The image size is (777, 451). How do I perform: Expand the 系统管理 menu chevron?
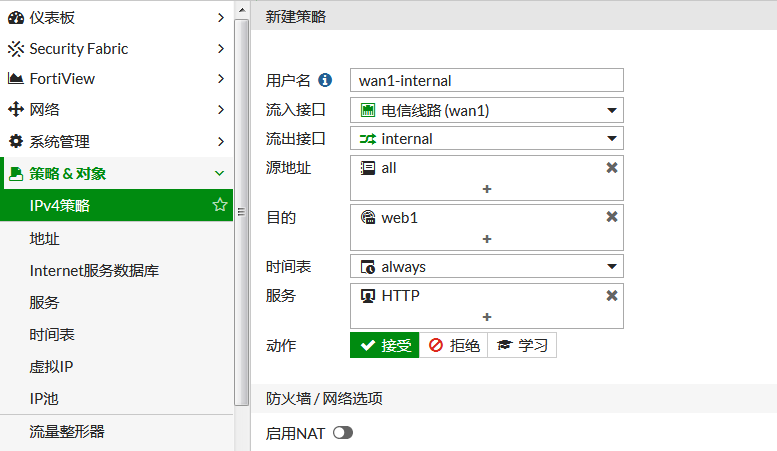coord(221,142)
